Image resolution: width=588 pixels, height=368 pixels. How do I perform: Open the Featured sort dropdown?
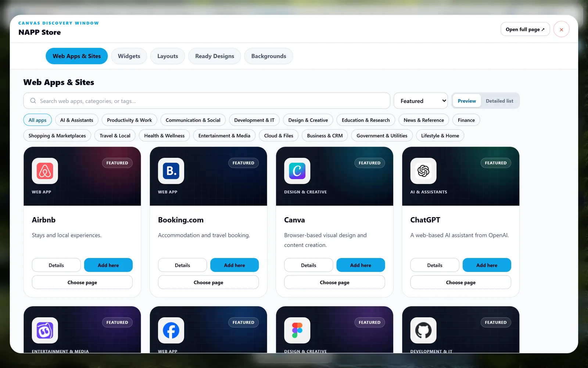pyautogui.click(x=420, y=101)
